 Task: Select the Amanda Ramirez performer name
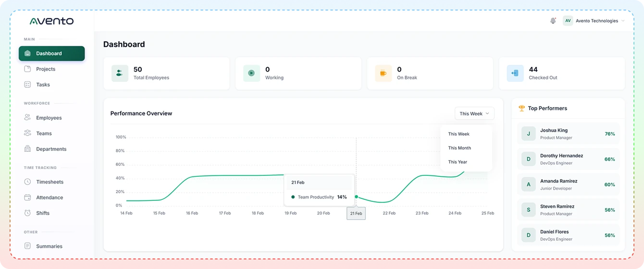pyautogui.click(x=559, y=181)
